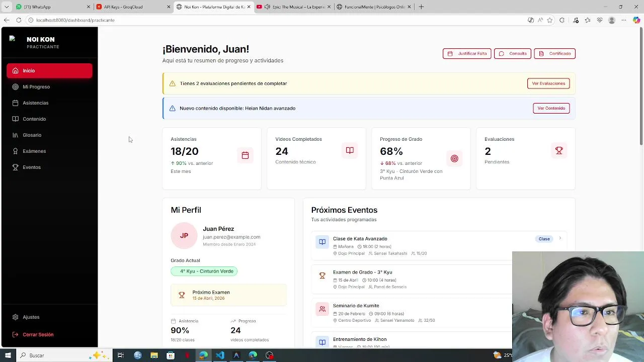Open Exámenes sidebar item
The width and height of the screenshot is (644, 362).
(x=49, y=151)
